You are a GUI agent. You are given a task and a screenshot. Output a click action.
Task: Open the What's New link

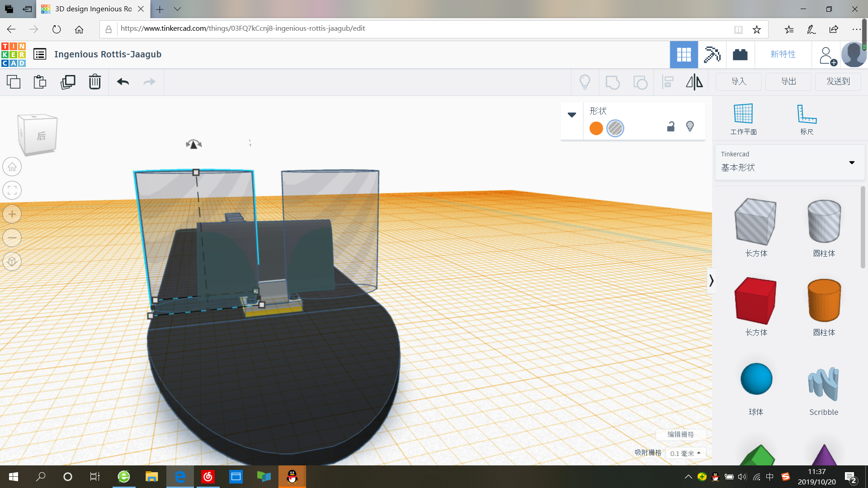pyautogui.click(x=783, y=54)
